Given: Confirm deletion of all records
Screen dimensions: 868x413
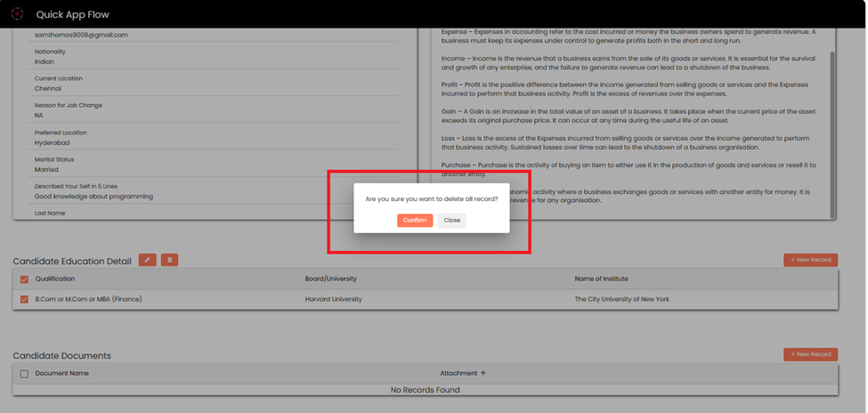Looking at the screenshot, I should (x=415, y=220).
